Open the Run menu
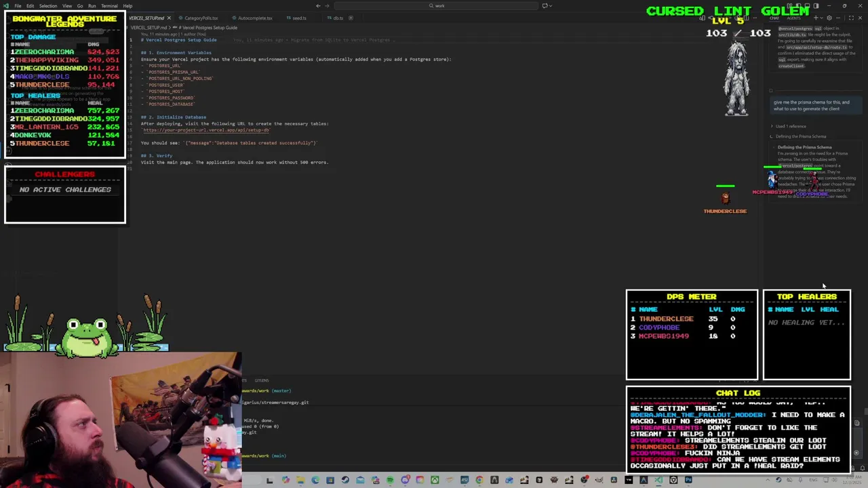 pos(92,5)
